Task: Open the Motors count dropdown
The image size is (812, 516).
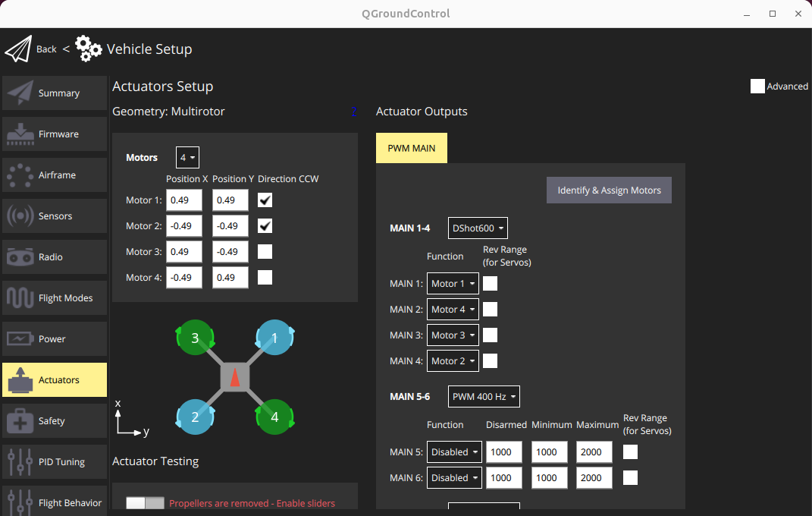Action: (x=187, y=158)
